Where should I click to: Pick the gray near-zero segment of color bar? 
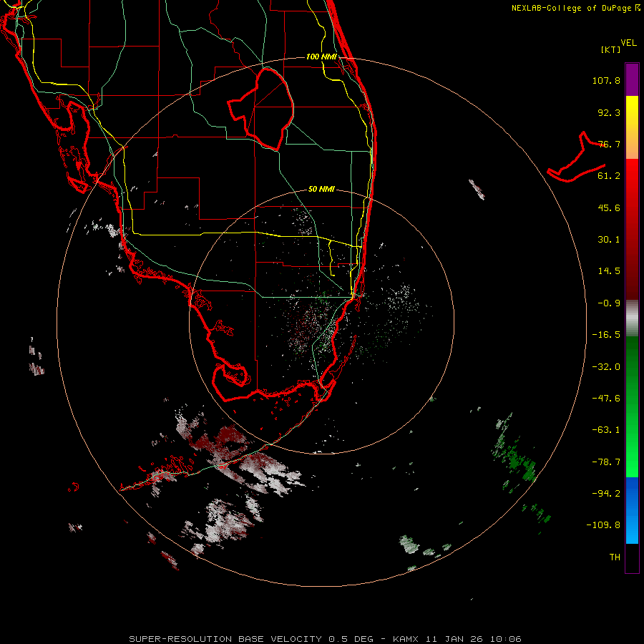pyautogui.click(x=632, y=318)
